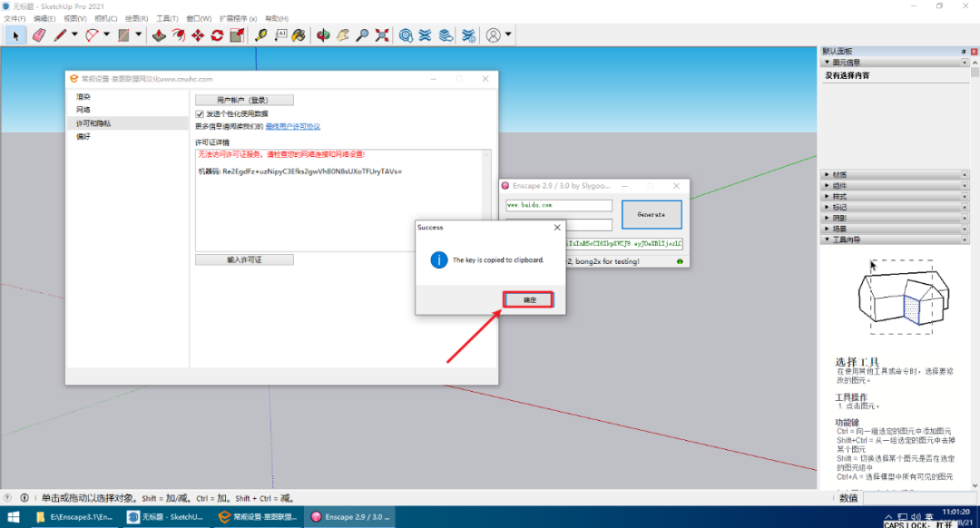Viewport: 980px width, 528px height.
Task: Open the 相机(C) menu
Action: point(106,18)
